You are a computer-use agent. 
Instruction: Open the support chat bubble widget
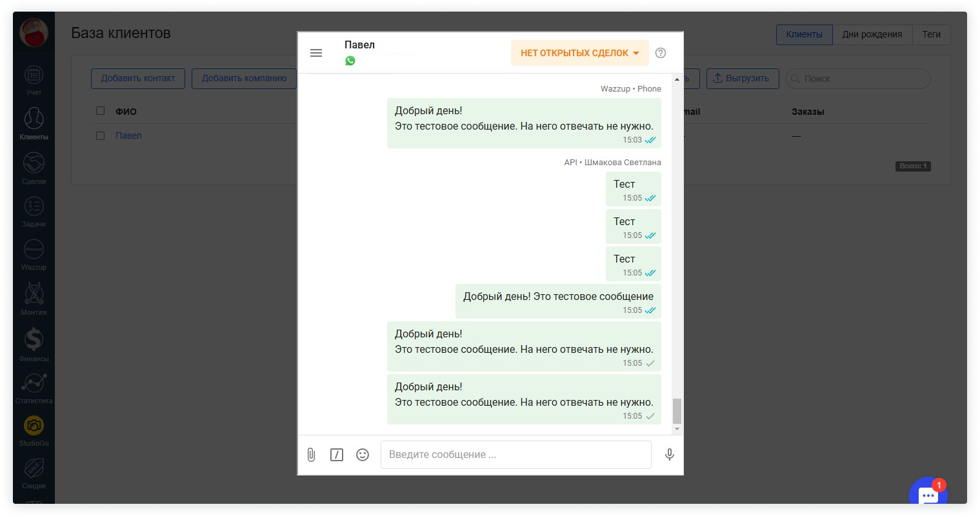928,494
